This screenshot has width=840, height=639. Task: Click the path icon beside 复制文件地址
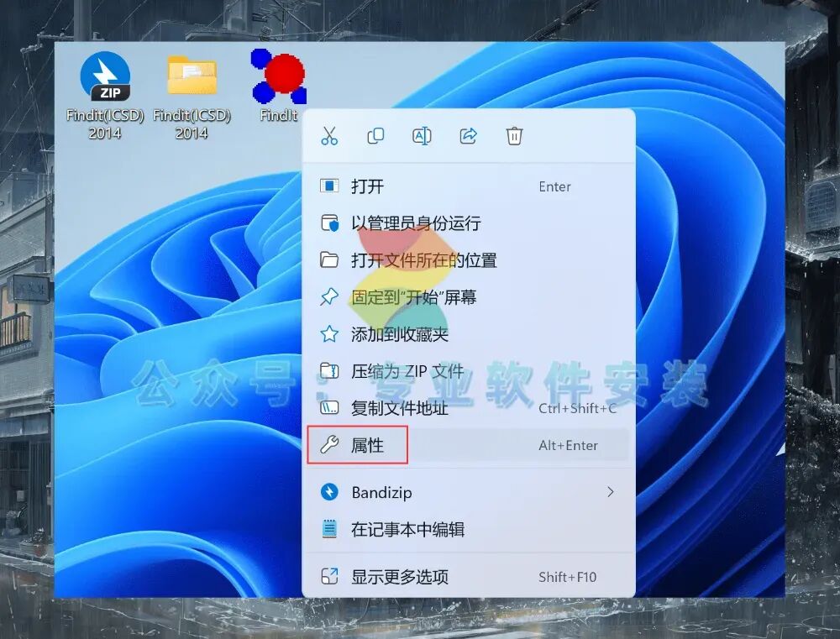[x=329, y=408]
